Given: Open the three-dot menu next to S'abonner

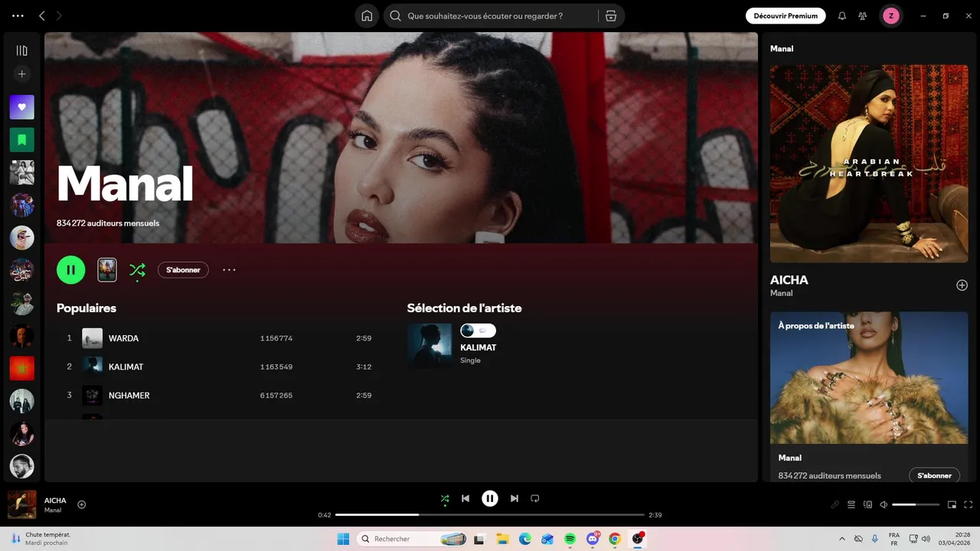Looking at the screenshot, I should tap(229, 270).
